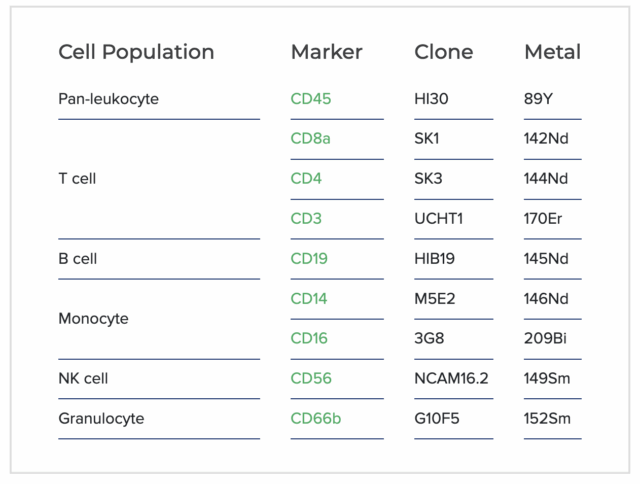Select the Monocyte population label
Viewport: 640px width, 484px height.
pyautogui.click(x=93, y=319)
